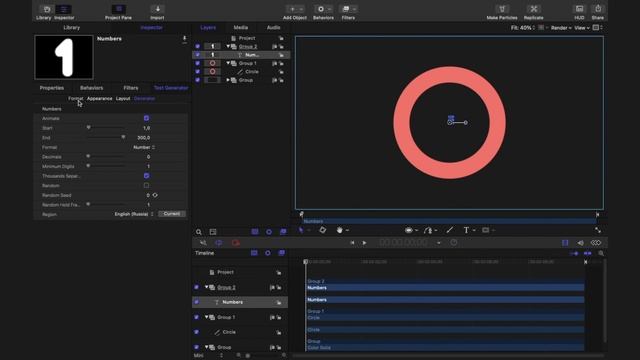This screenshot has width=640, height=360.
Task: Open the canvas View menu
Action: (582, 28)
